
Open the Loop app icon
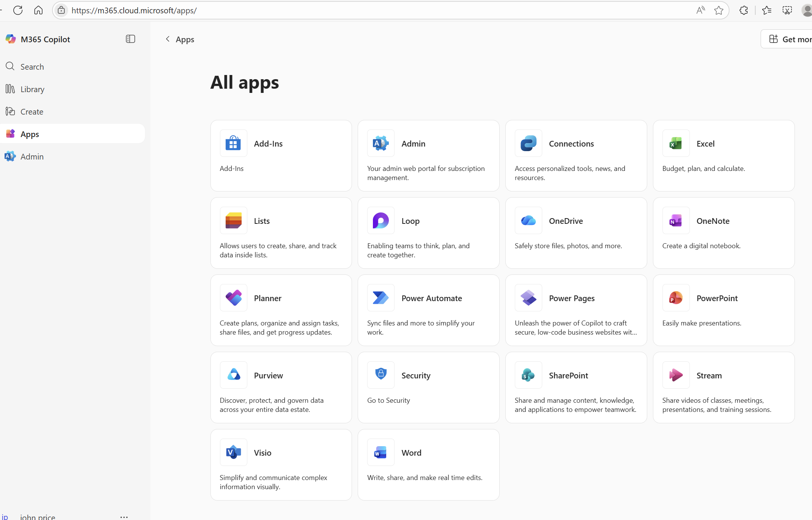tap(381, 221)
